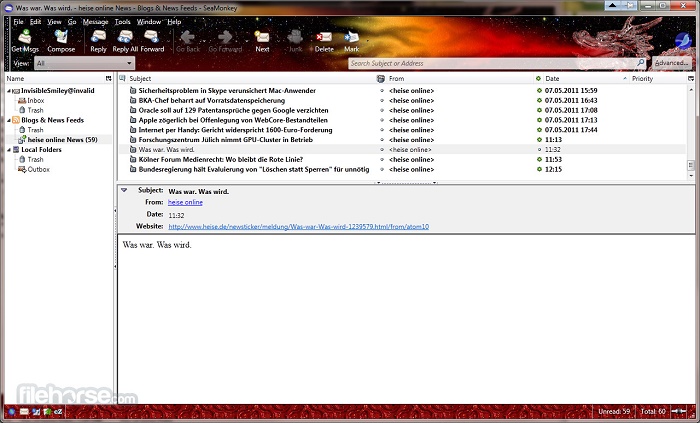
Task: Select the heise online News folder
Action: coord(62,139)
